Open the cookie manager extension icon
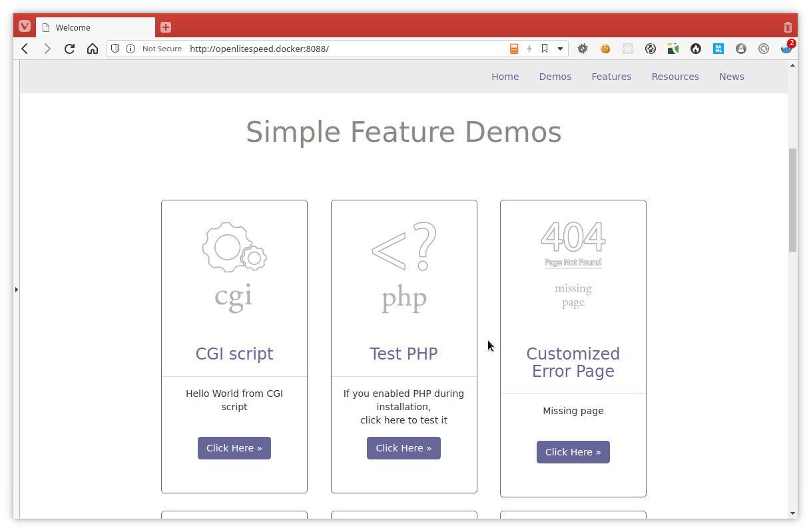811x532 pixels. coord(604,48)
